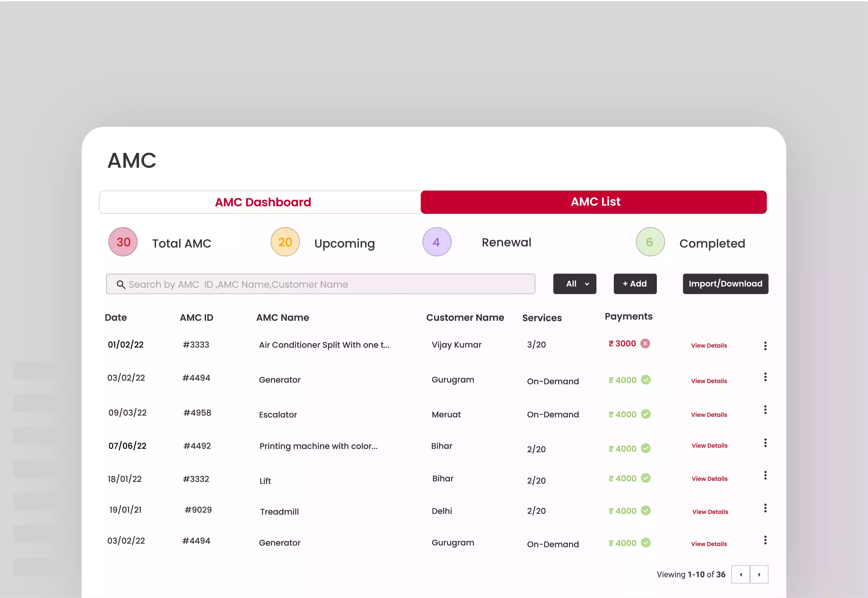This screenshot has height=598, width=868.
Task: Click 'Printing machine with color...' name
Action: (319, 446)
